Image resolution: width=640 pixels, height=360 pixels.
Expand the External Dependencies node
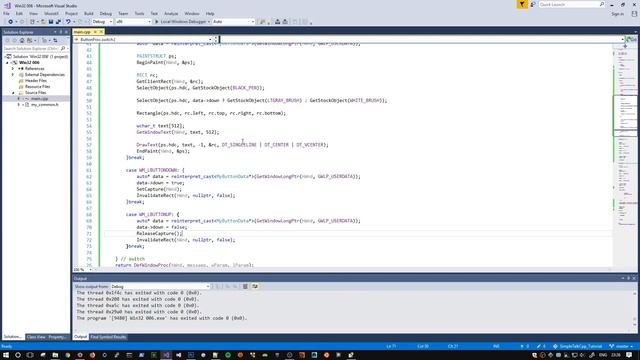(13, 75)
